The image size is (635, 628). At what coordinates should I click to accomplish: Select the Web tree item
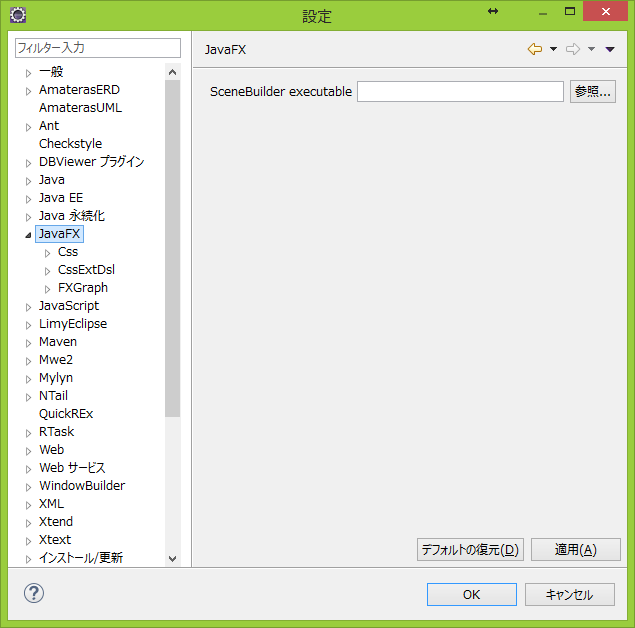(x=51, y=449)
